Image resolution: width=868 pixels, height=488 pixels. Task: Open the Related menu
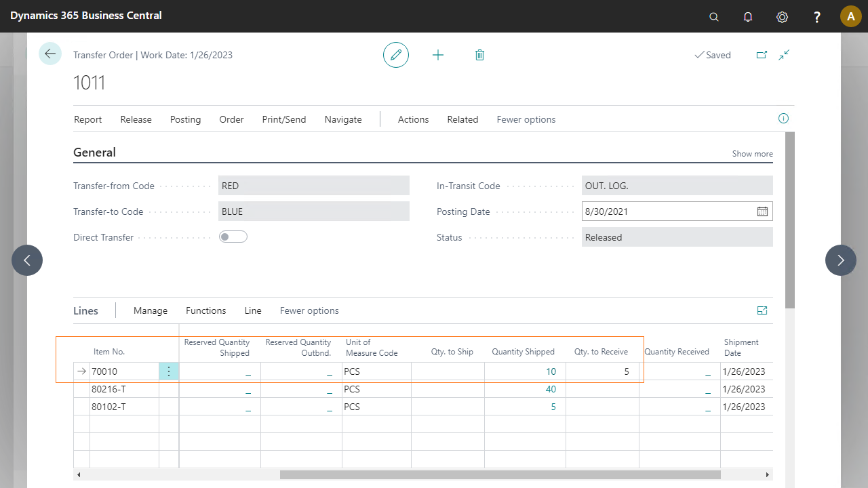coord(462,119)
